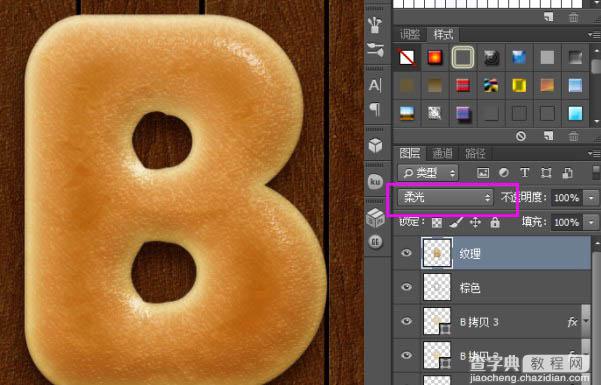The height and width of the screenshot is (385, 601).
Task: Create a new style in the Styles panel
Action: 548,136
